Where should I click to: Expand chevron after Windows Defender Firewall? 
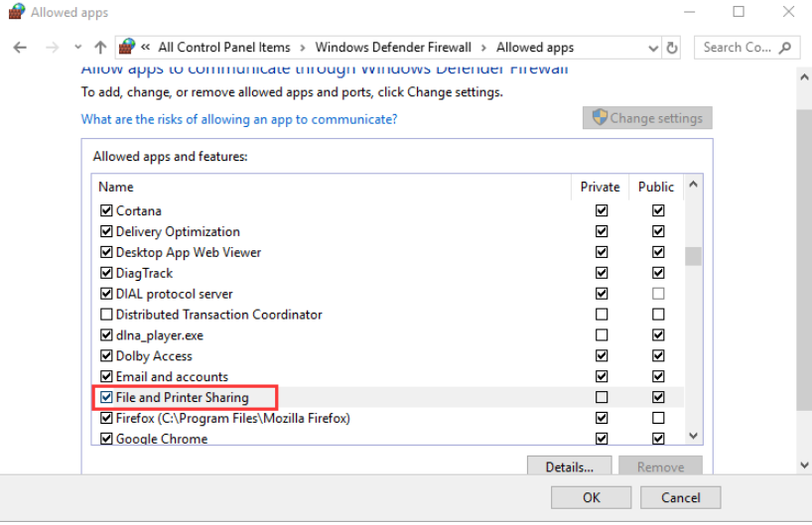click(x=483, y=48)
